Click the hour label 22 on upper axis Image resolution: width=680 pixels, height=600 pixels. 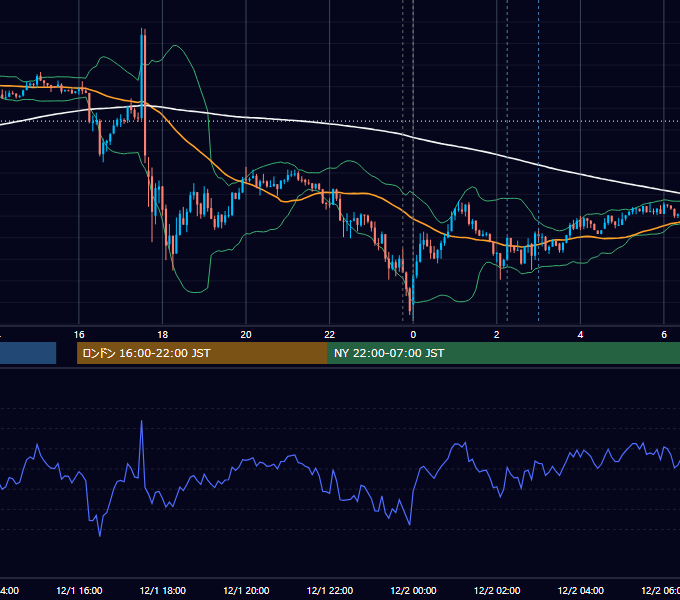[x=330, y=335]
